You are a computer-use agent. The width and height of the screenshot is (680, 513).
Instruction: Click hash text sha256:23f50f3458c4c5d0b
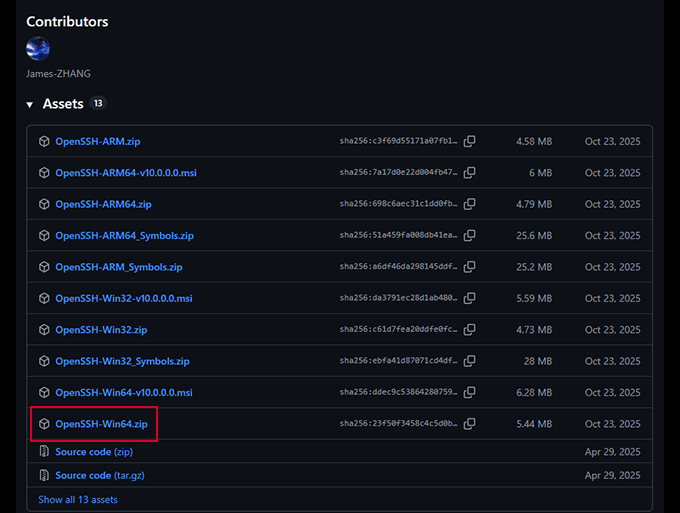point(398,424)
